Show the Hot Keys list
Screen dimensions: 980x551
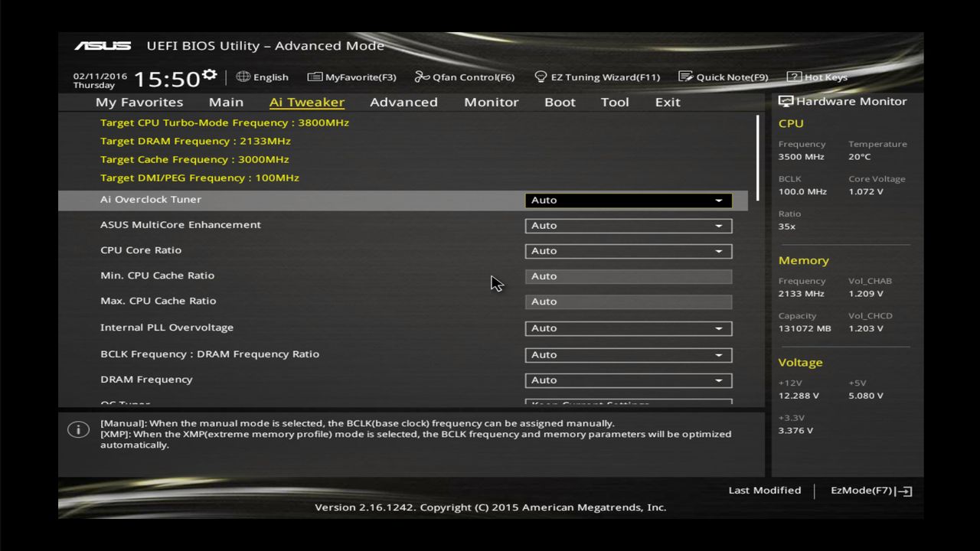click(x=818, y=77)
